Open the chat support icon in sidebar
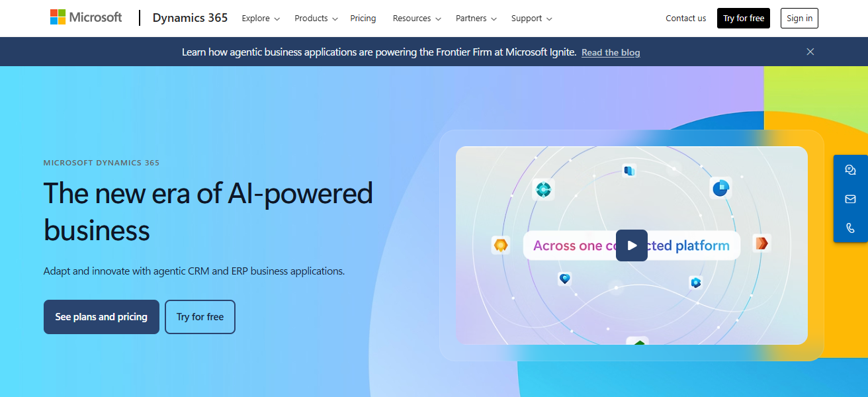This screenshot has width=868, height=397. [851, 169]
